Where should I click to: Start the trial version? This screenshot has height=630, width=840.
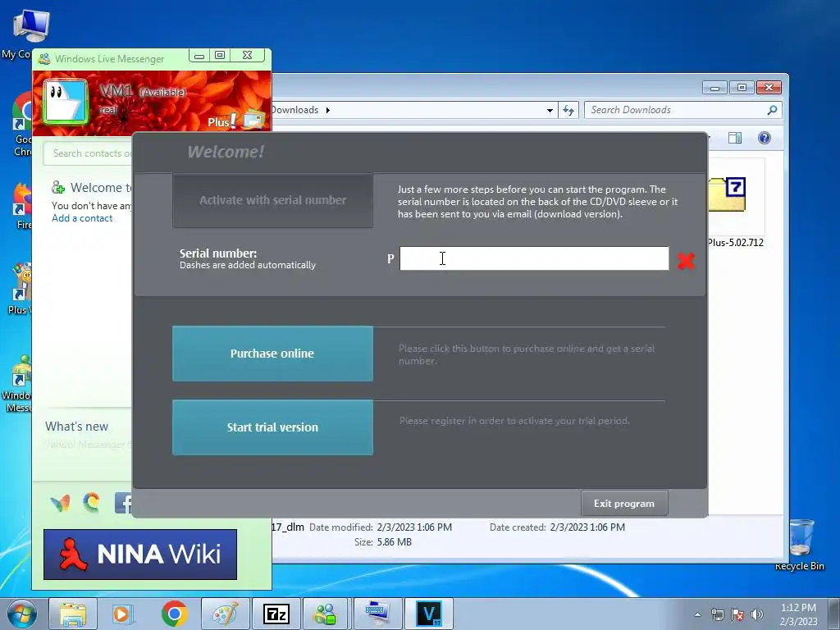[272, 427]
